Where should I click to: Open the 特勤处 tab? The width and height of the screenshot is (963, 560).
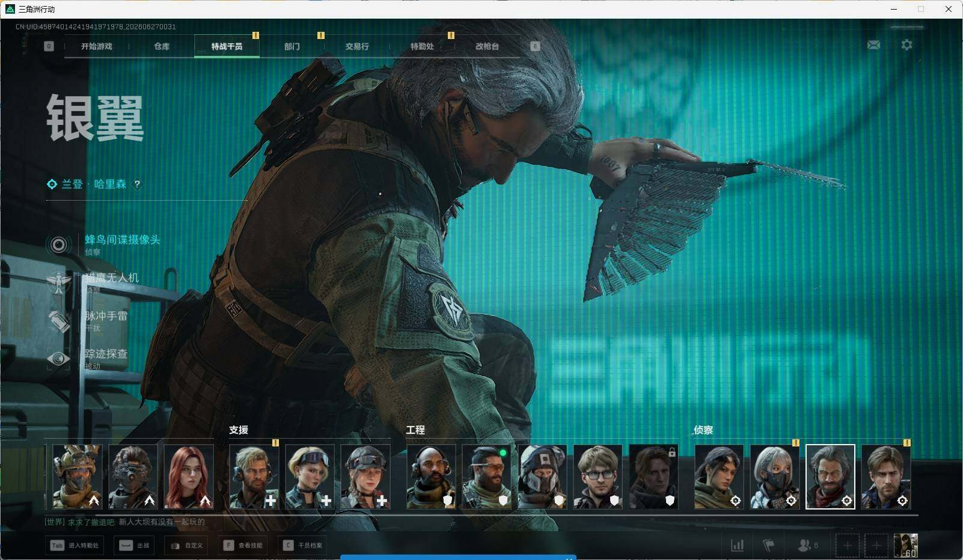422,46
